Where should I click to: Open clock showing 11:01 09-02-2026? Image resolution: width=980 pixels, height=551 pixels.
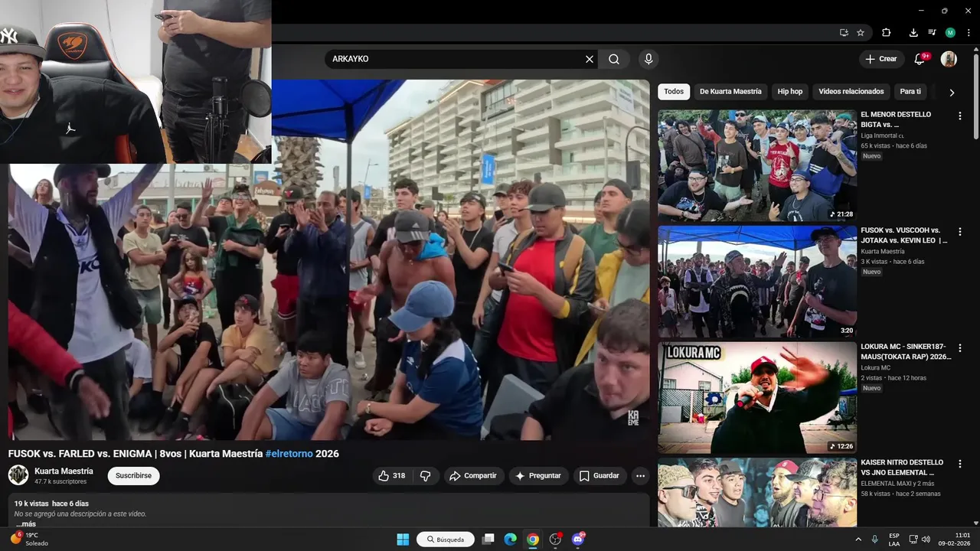(x=954, y=540)
